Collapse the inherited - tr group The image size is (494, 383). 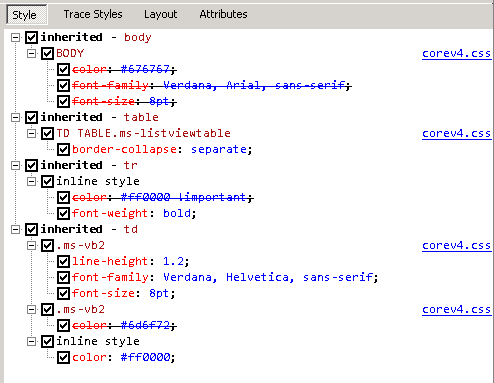[x=15, y=165]
